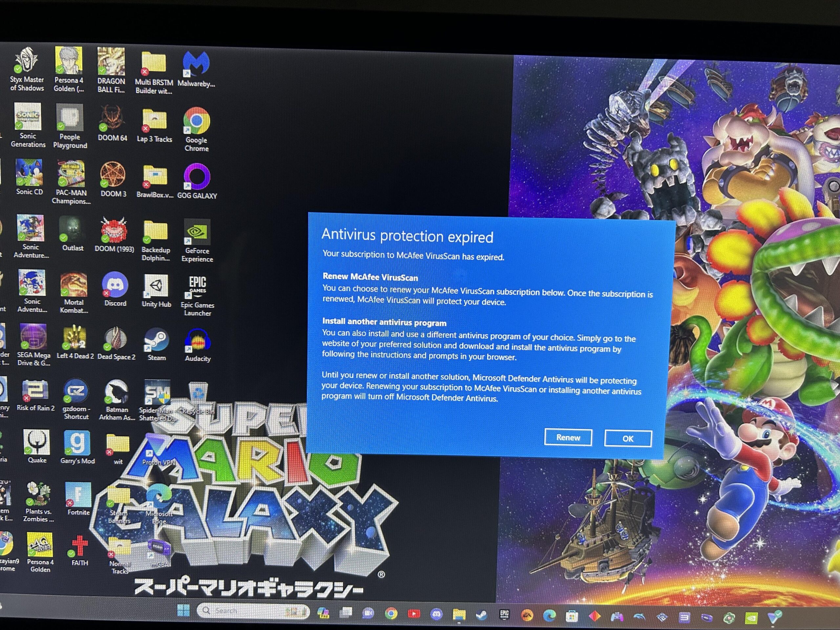The height and width of the screenshot is (630, 840).
Task: Select the Sonic Generations desktop icon
Action: 28,125
